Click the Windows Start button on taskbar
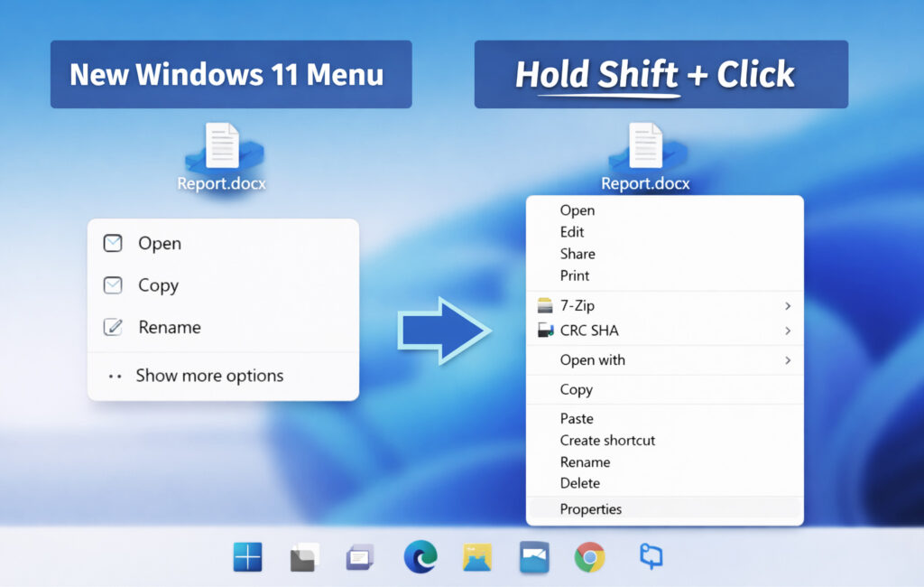 (x=247, y=557)
